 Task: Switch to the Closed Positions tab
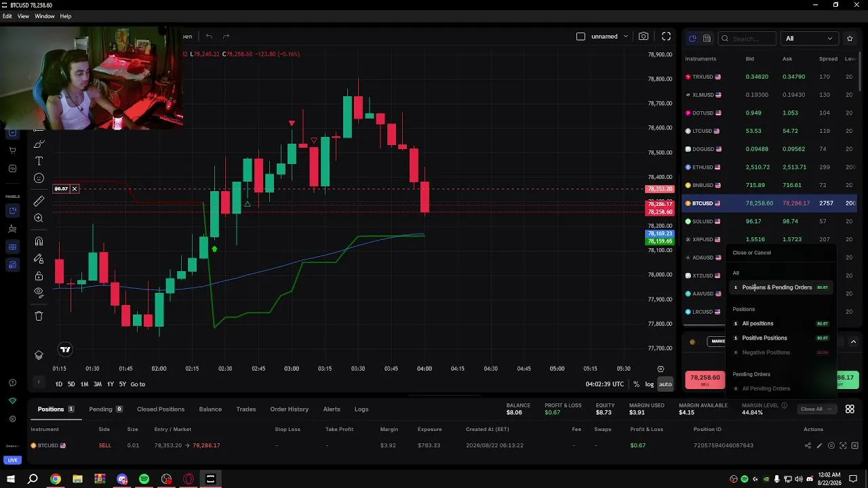[161, 409]
